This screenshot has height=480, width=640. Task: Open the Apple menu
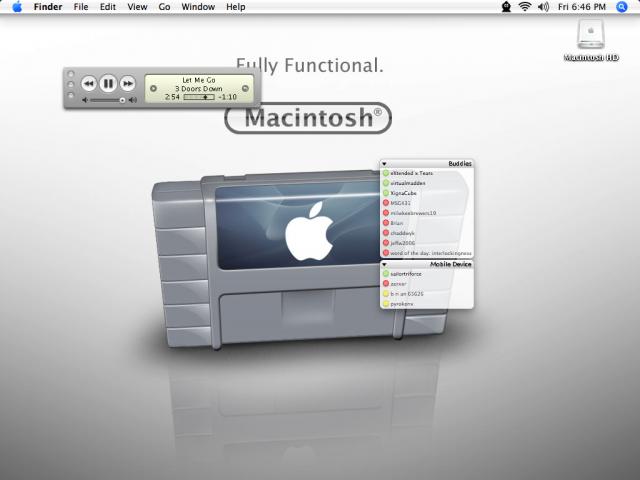17,7
